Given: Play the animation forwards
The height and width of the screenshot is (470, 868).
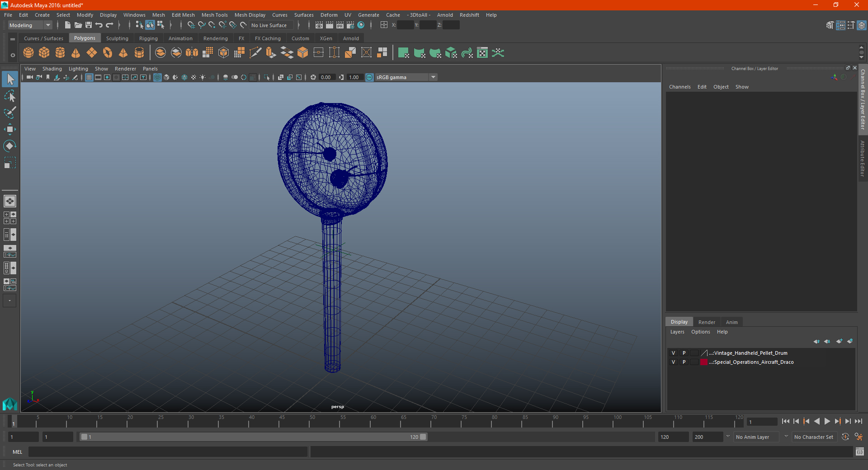Looking at the screenshot, I should pos(827,421).
